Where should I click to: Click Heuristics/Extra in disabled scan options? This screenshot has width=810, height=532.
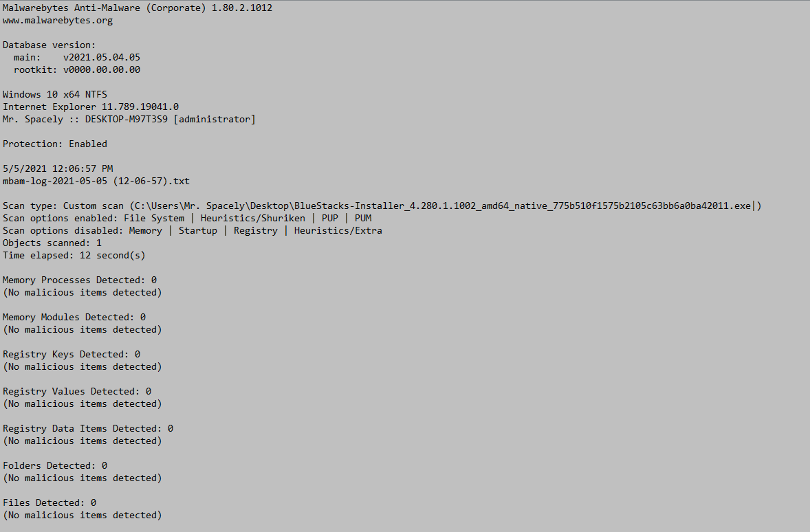point(338,231)
